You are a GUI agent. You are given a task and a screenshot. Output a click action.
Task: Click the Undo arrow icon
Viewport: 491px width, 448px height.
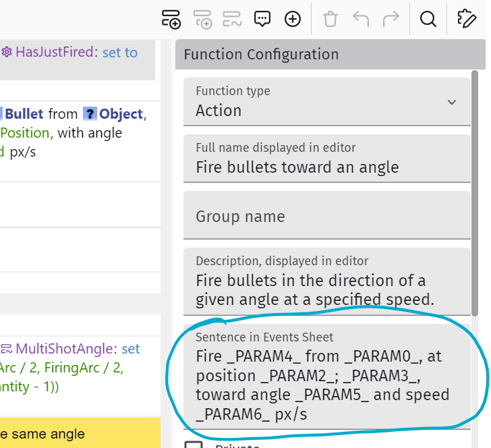point(361,19)
